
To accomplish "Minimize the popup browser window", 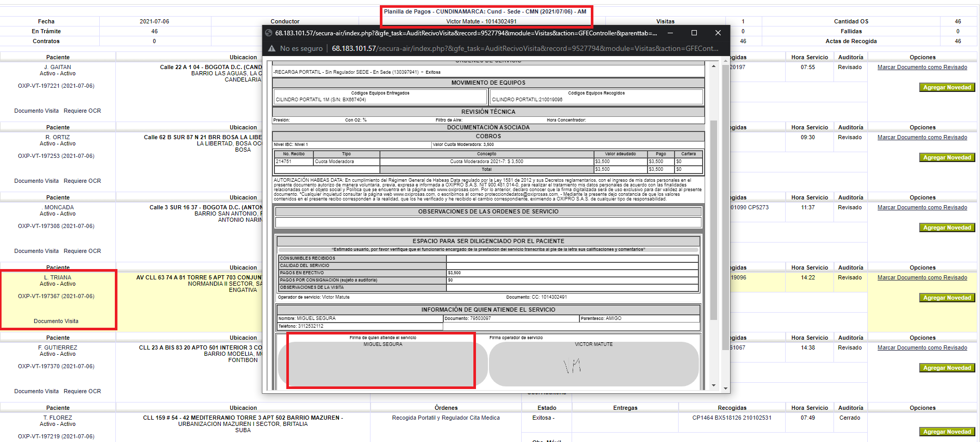I will (x=670, y=33).
